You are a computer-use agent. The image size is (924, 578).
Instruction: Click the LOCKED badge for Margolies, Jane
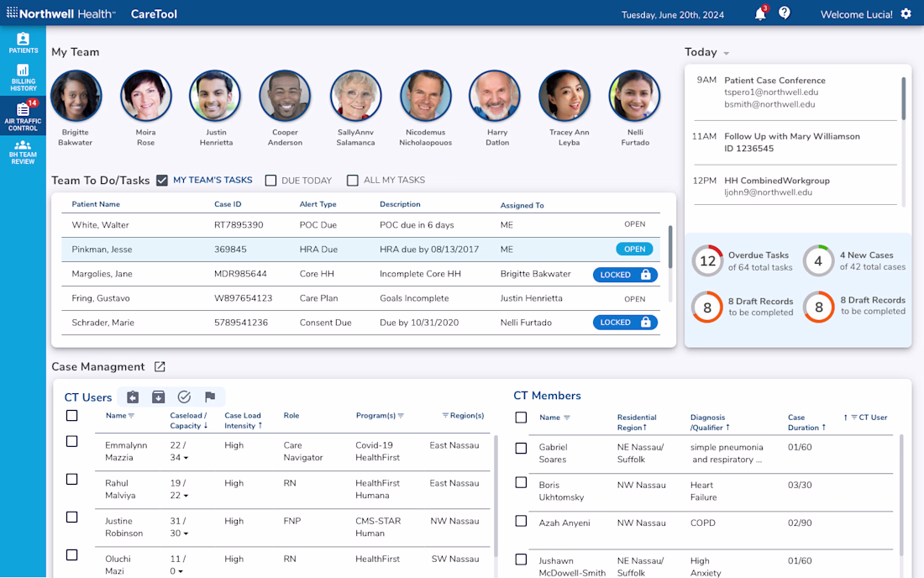tap(625, 275)
